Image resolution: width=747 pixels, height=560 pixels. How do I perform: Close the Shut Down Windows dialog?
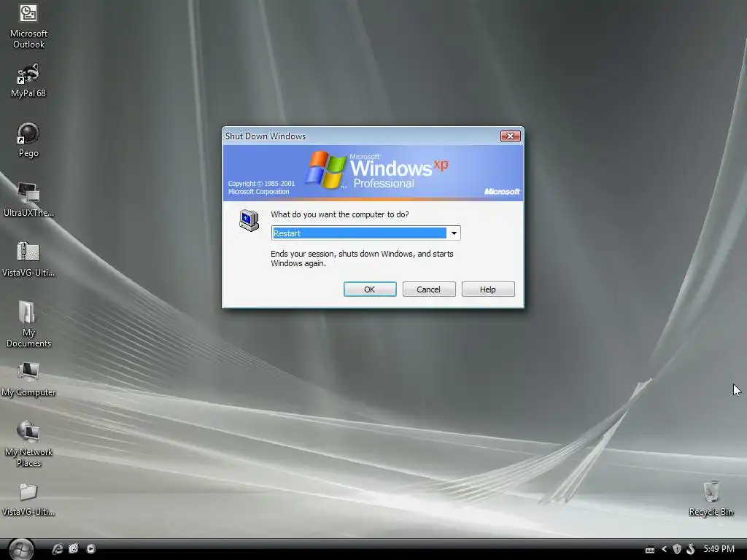[x=510, y=136]
